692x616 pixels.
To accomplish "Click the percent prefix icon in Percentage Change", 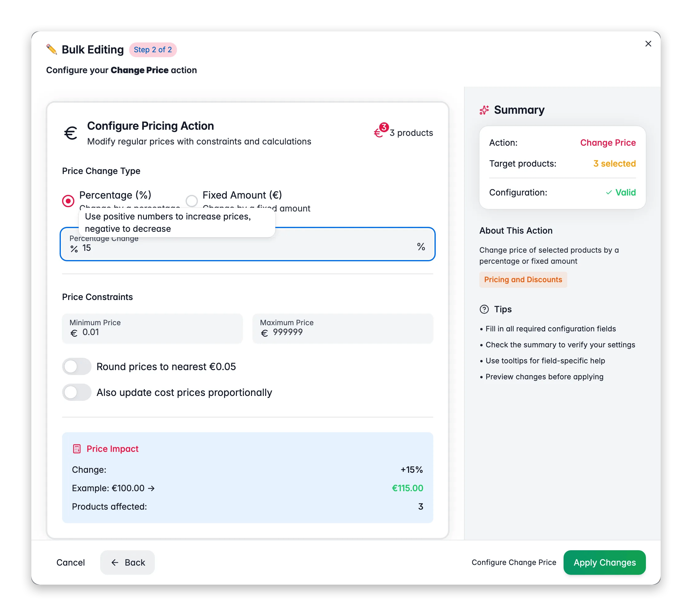I will click(x=74, y=249).
